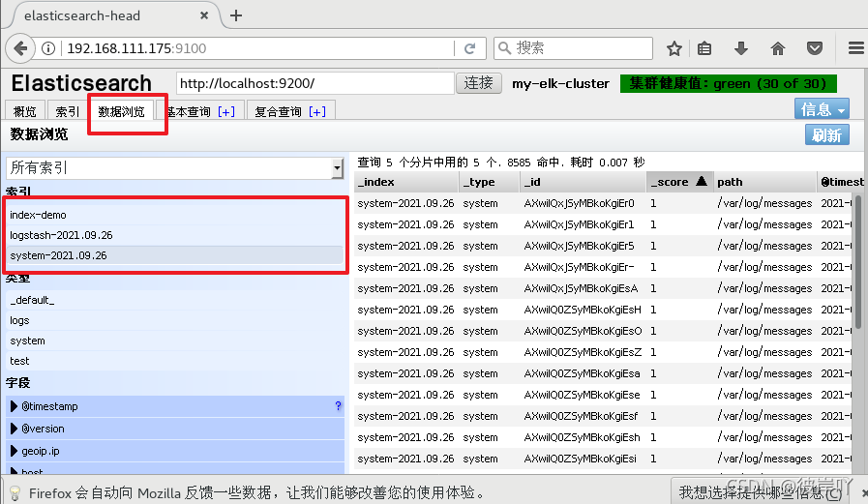Screen dimensions: 868x504
Task: Open the Firefox hamburger menu
Action: [x=855, y=48]
